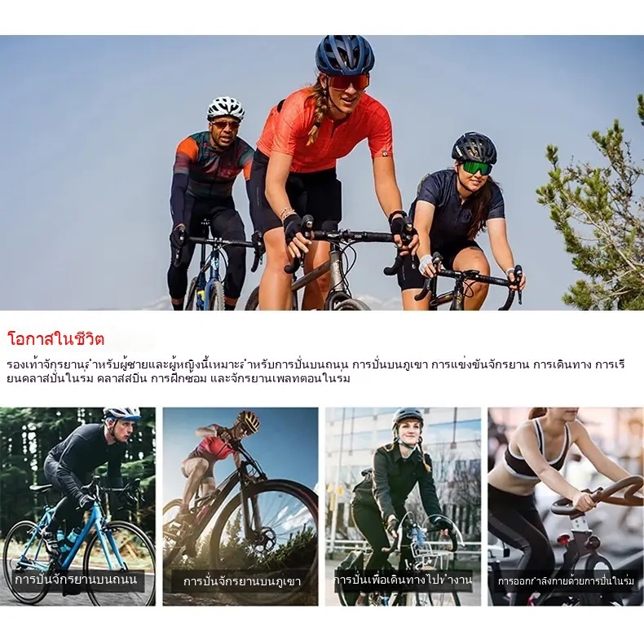Open the indoor spinning workout thumbnail
The image size is (644, 644).
point(566,506)
